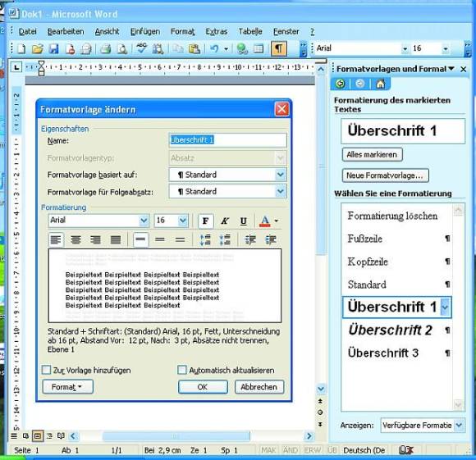Open the Einfügen menu
476x460 pixels.
[x=145, y=31]
